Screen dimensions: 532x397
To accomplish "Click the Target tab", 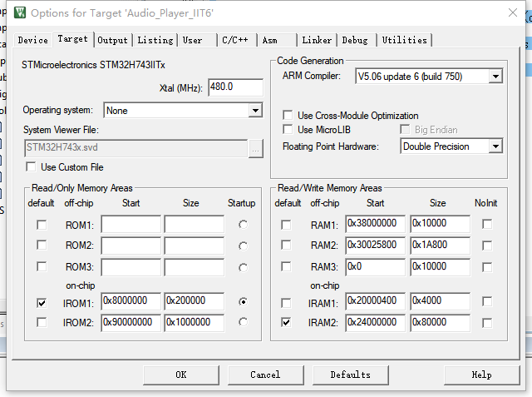I will [72, 39].
